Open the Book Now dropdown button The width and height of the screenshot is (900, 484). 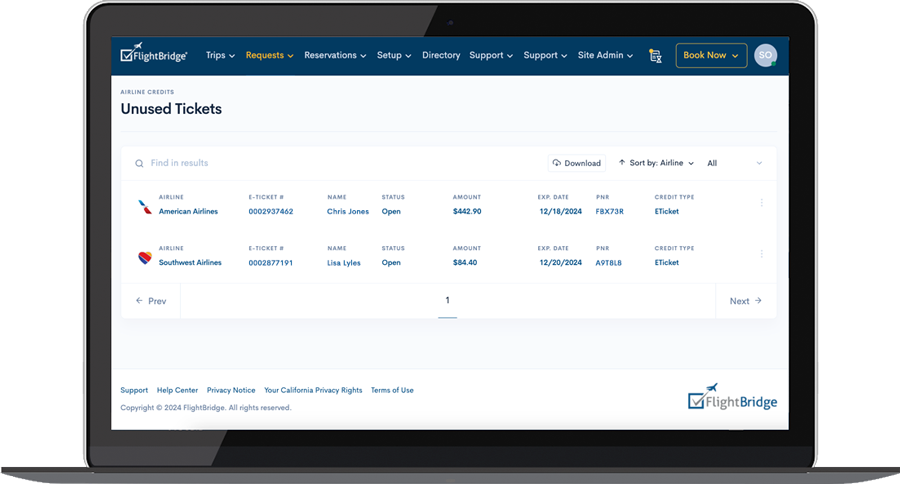click(x=710, y=56)
